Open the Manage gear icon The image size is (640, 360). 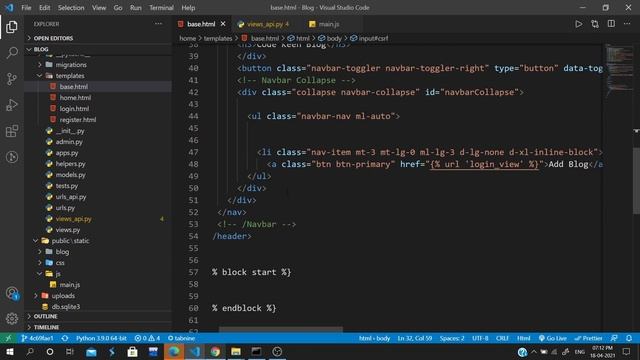(x=12, y=318)
